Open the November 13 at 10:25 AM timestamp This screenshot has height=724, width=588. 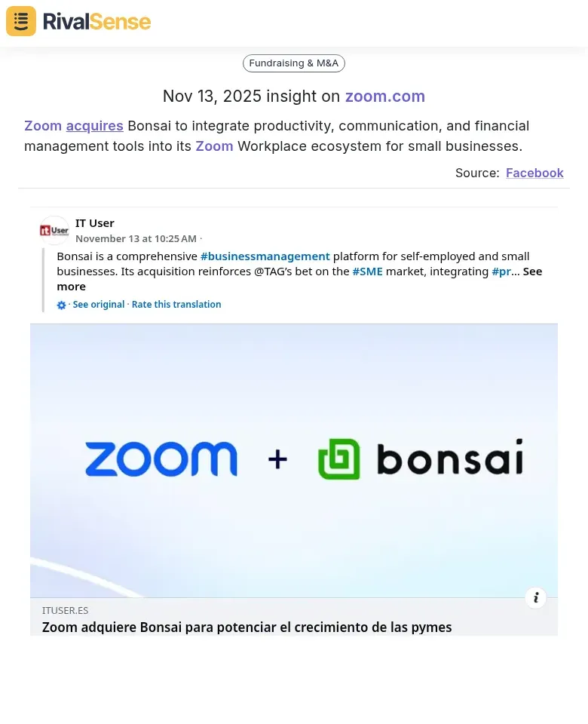[x=136, y=238]
